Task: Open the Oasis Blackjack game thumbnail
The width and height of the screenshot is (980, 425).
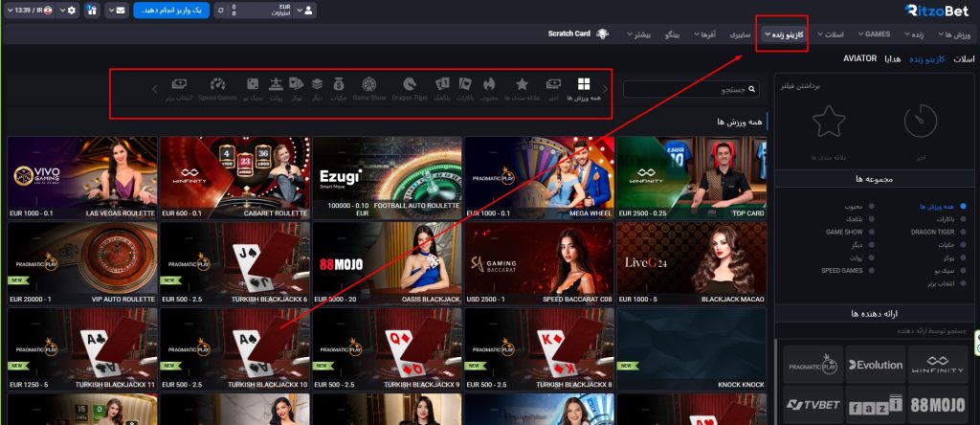Action: click(387, 263)
